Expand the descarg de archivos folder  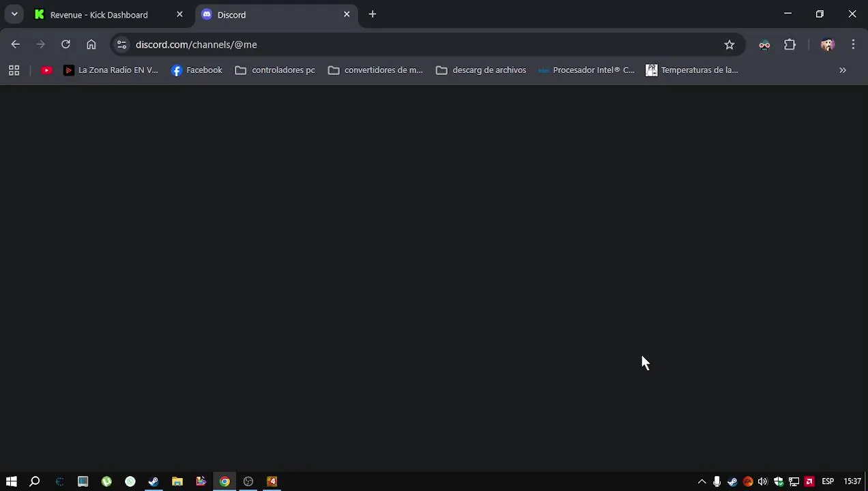point(481,70)
